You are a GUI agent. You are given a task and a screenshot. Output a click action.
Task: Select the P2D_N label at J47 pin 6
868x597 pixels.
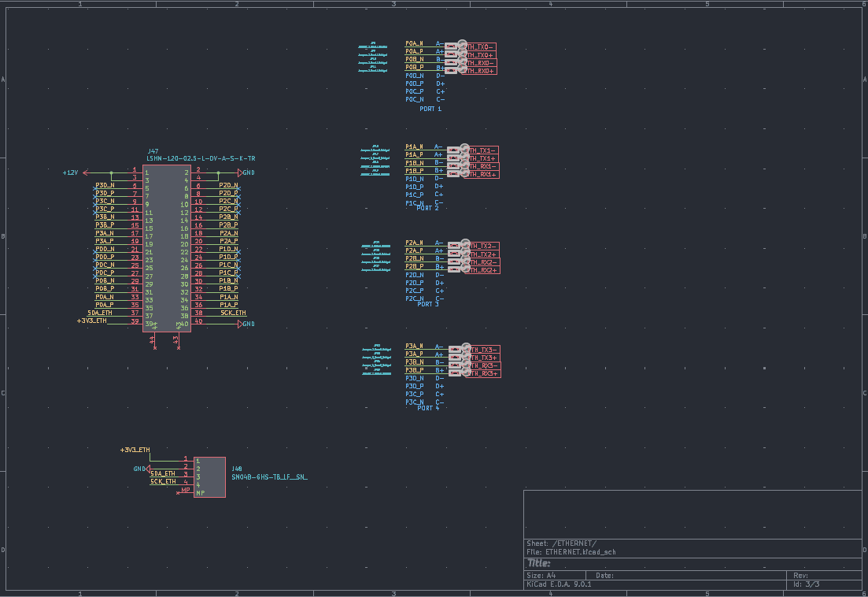tap(228, 186)
